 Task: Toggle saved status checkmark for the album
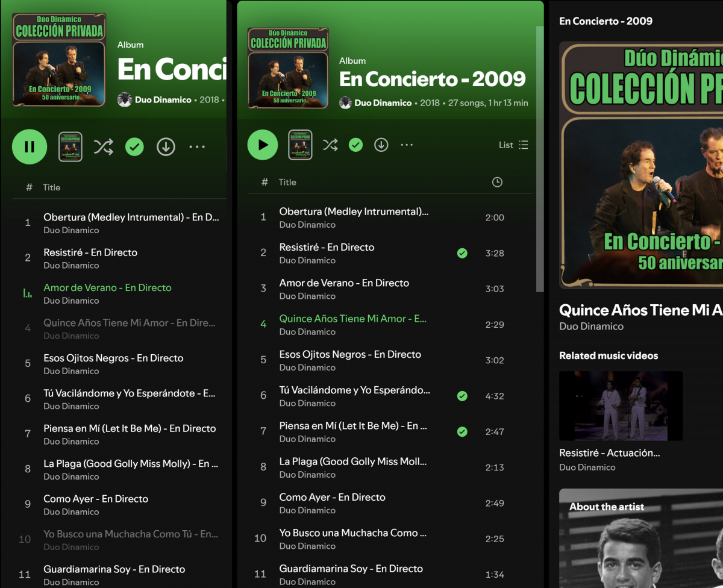pyautogui.click(x=355, y=145)
